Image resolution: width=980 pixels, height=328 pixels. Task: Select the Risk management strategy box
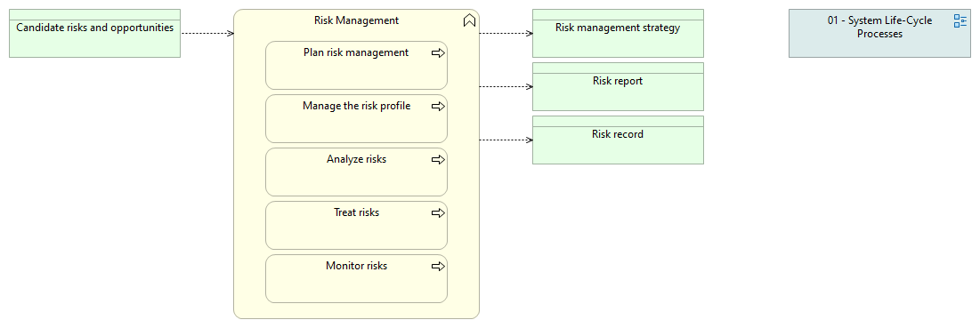(x=618, y=33)
